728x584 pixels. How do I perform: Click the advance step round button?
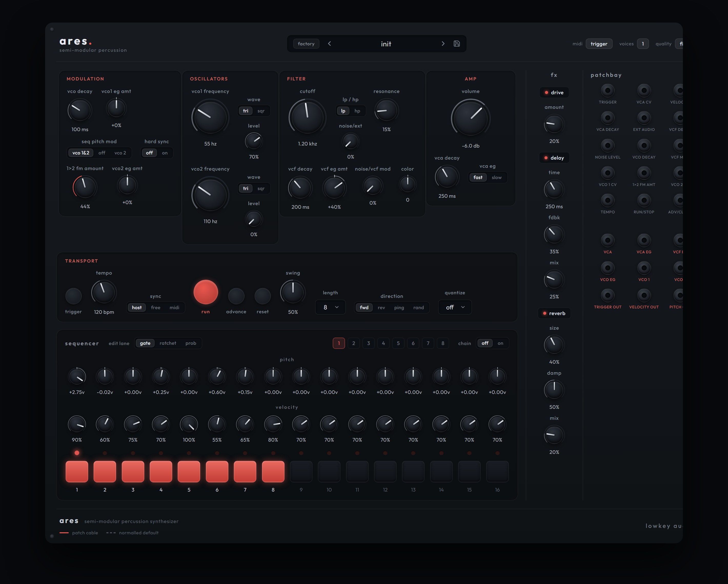[236, 296]
